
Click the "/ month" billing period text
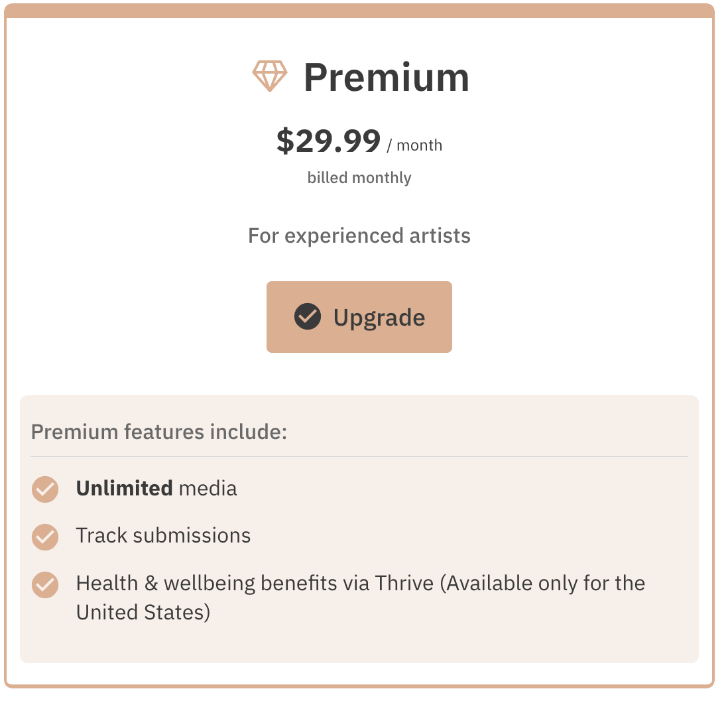click(x=414, y=145)
